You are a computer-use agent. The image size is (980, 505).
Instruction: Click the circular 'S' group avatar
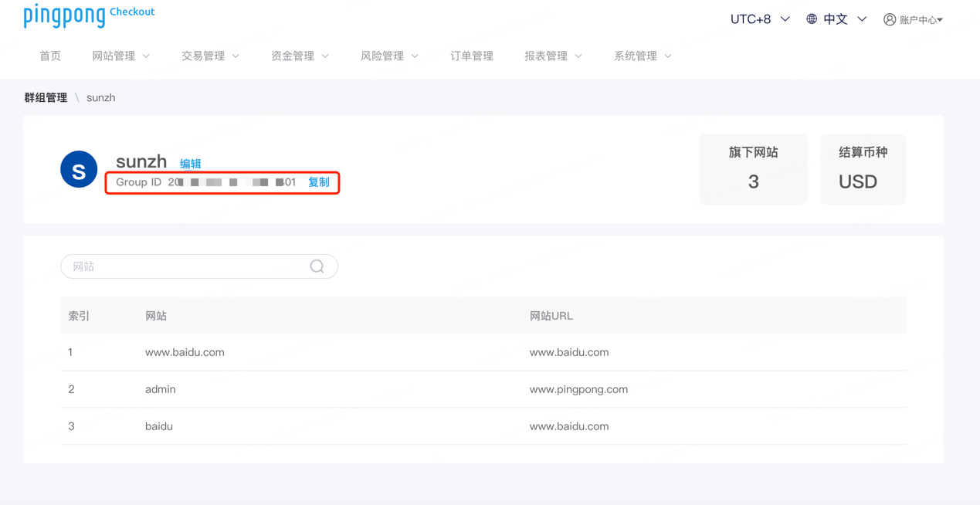coord(79,169)
